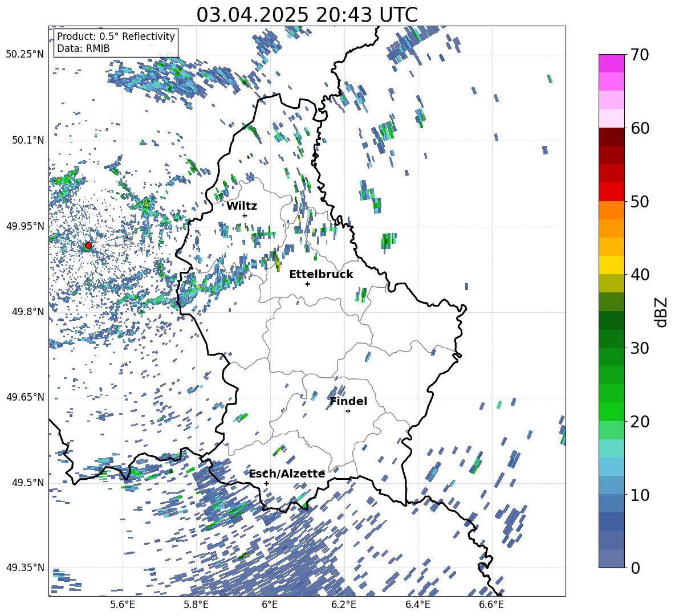Click the 60 tick on the colorbar
The height and width of the screenshot is (616, 675).
[640, 128]
